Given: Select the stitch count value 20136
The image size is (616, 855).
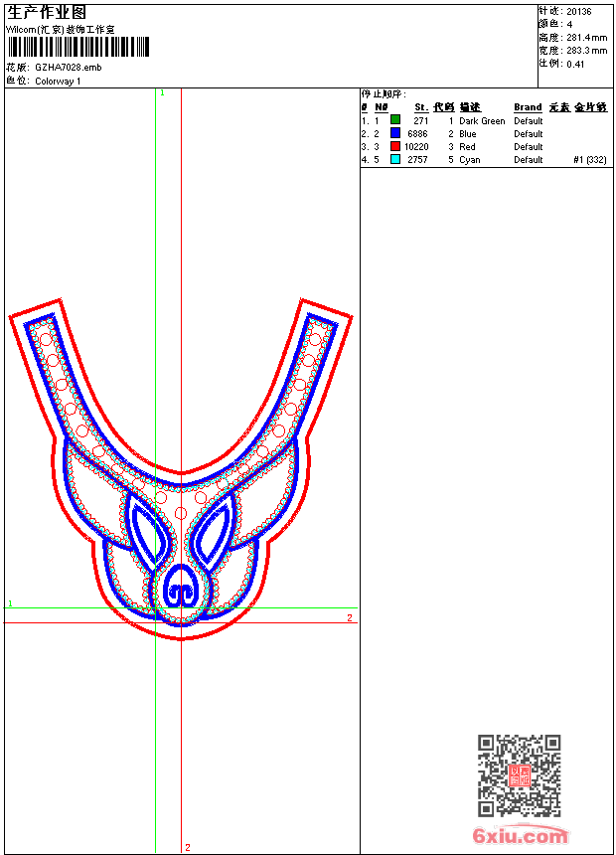Looking at the screenshot, I should coord(578,11).
